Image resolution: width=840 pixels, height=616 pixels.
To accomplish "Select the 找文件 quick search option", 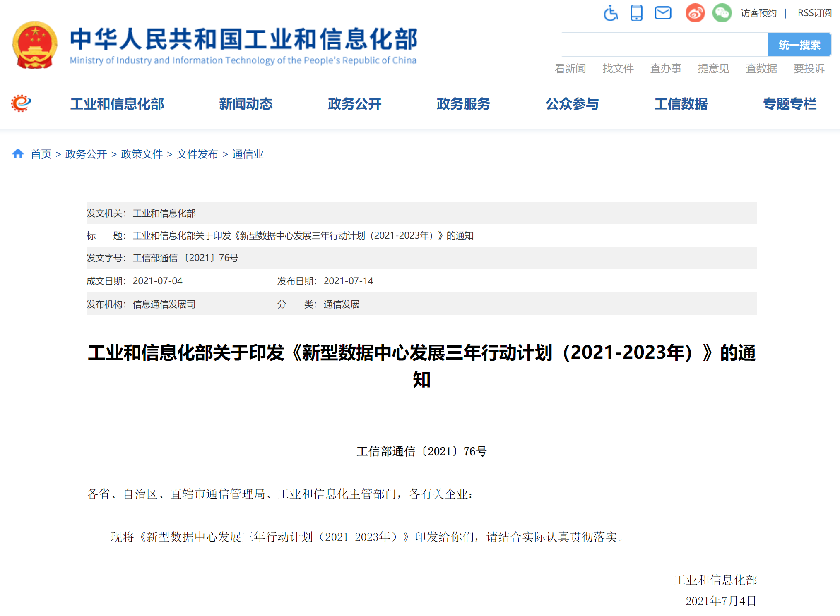I will click(x=618, y=69).
